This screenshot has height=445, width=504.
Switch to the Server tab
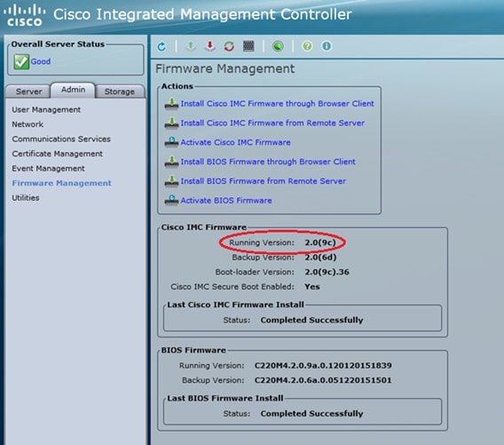[x=28, y=91]
